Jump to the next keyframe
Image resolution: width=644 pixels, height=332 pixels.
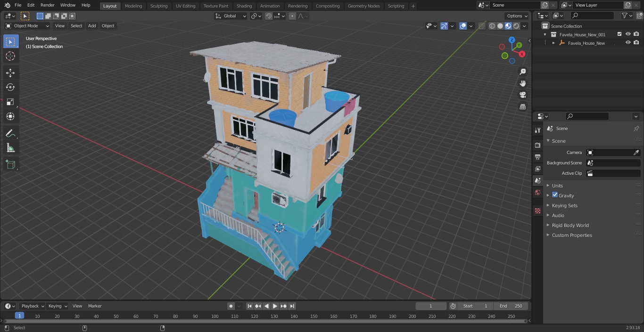[283, 306]
